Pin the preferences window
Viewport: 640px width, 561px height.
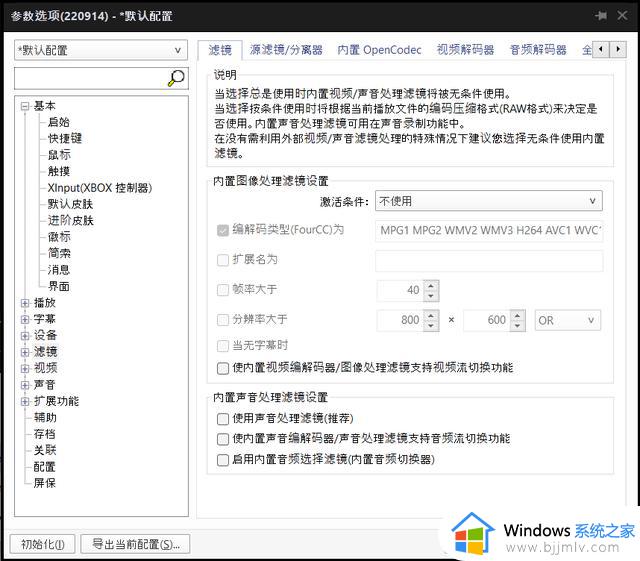click(601, 16)
